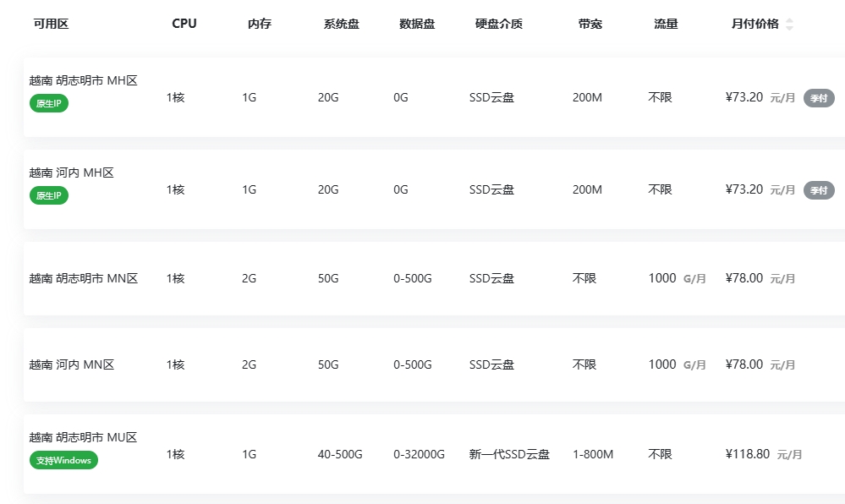
Task: Click the 内存 column header
Action: pos(260,24)
